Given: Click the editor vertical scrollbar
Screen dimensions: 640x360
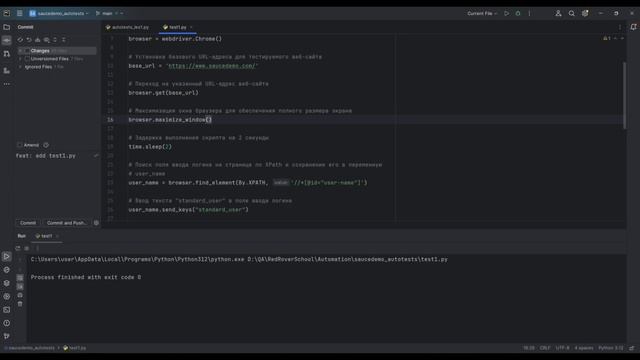Looking at the screenshot, I should tap(624, 95).
